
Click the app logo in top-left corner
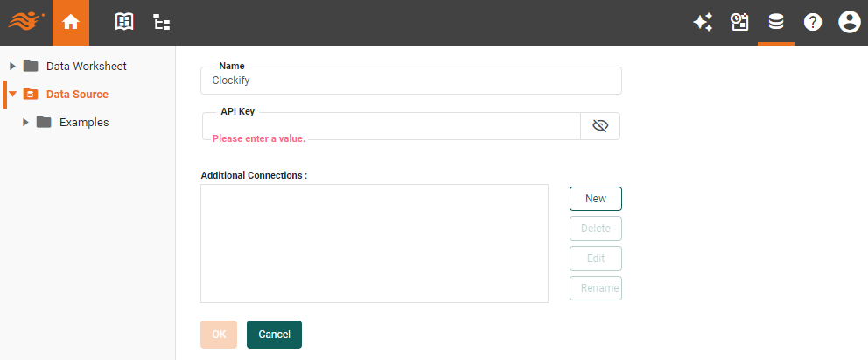[x=26, y=21]
